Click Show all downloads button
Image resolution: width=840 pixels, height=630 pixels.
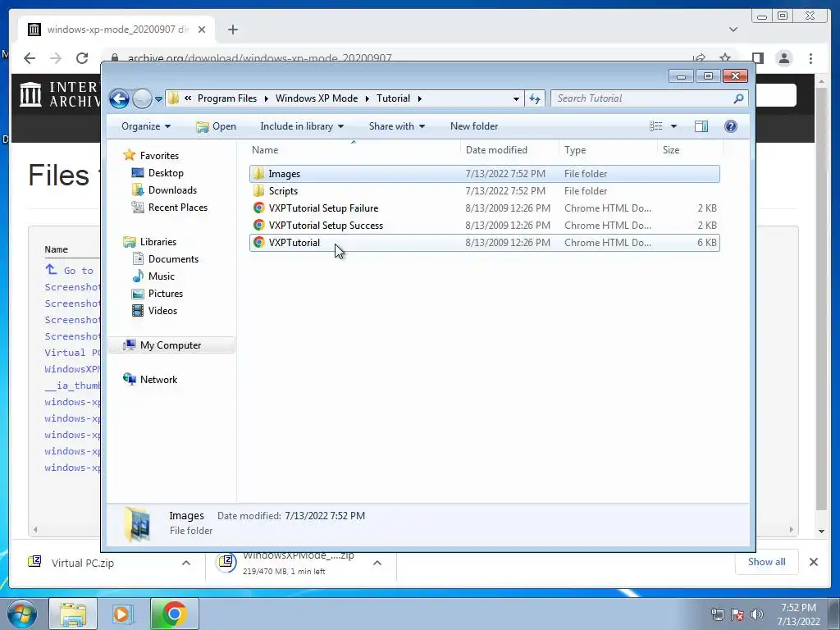(767, 562)
